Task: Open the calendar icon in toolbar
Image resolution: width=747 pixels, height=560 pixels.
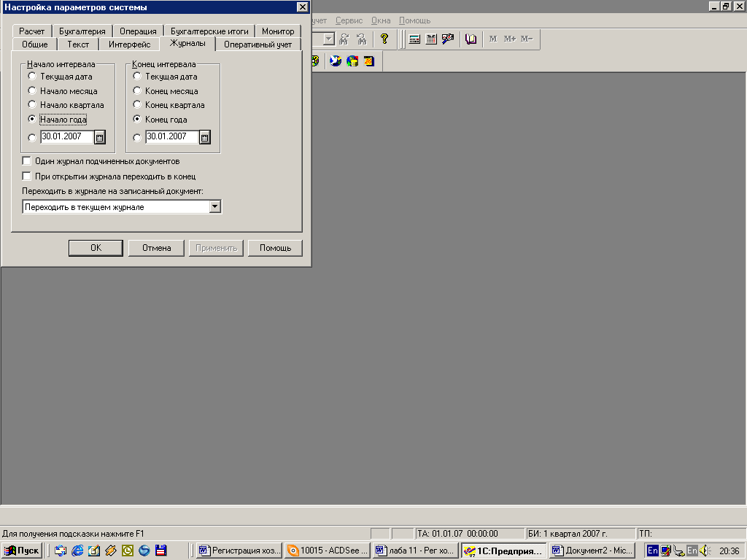Action: pyautogui.click(x=431, y=39)
